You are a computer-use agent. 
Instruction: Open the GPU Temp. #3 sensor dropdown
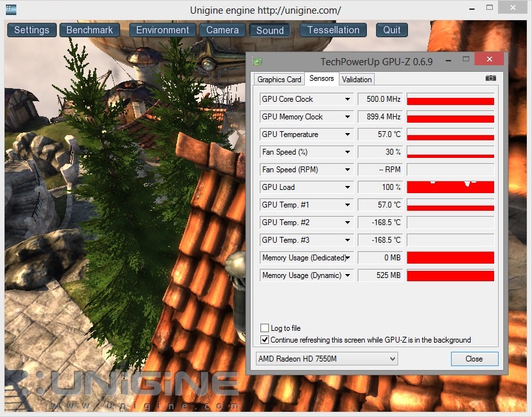(x=347, y=240)
